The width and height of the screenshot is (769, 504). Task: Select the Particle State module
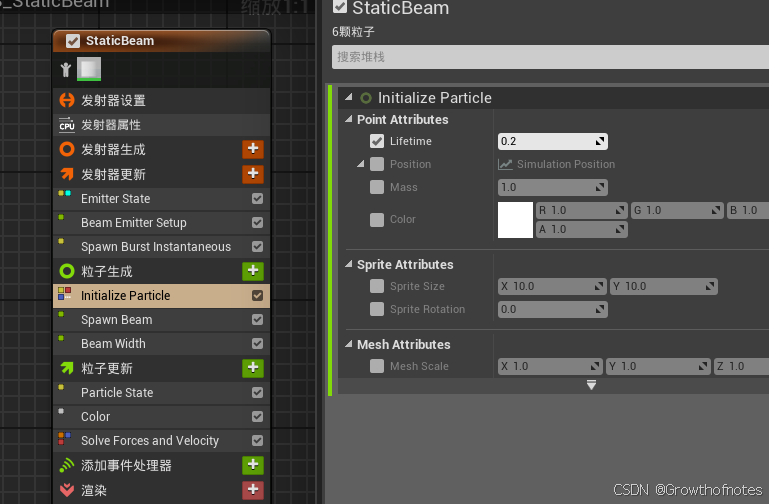tap(161, 393)
